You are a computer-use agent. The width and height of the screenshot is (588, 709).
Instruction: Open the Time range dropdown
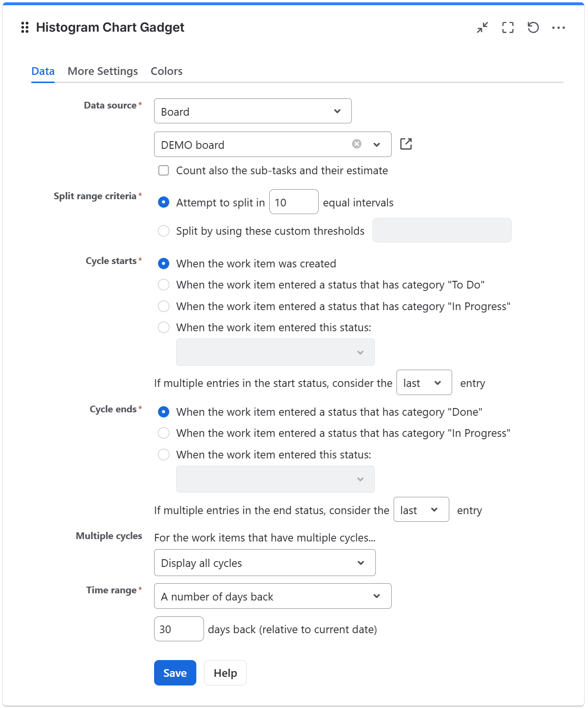tap(273, 596)
